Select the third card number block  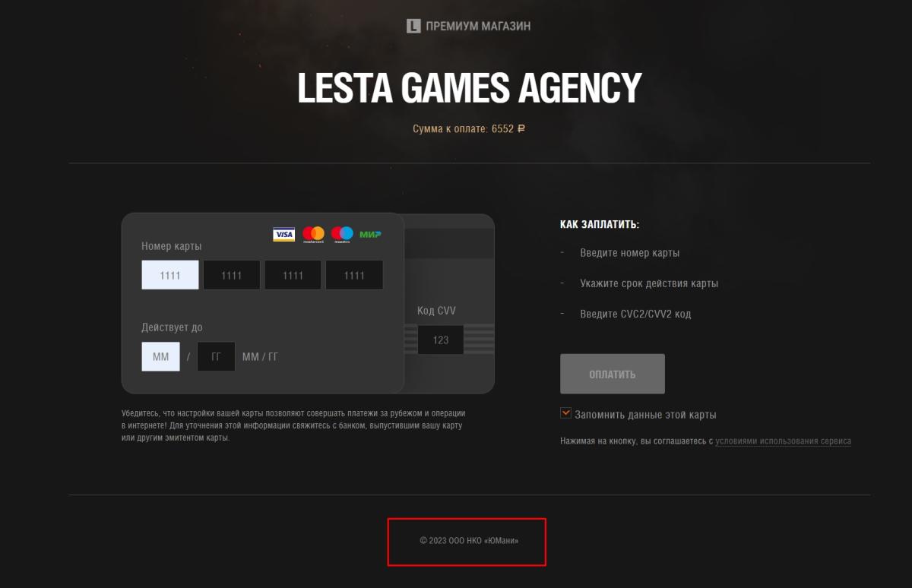[x=293, y=275]
